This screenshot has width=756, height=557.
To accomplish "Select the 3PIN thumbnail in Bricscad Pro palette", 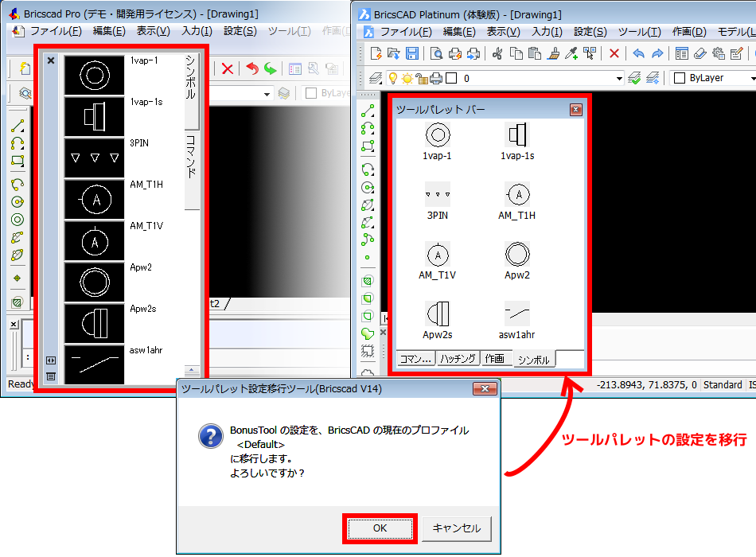I will point(95,158).
